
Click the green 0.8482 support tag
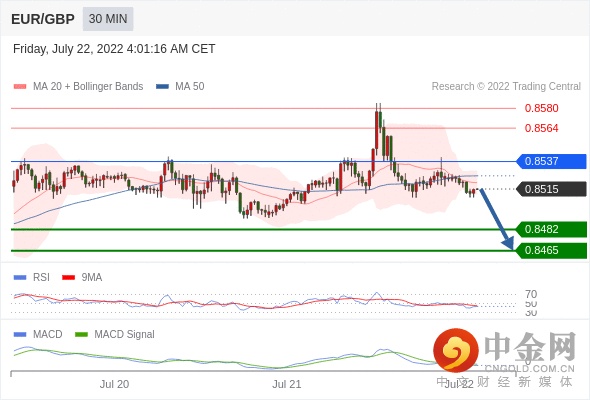tap(551, 229)
